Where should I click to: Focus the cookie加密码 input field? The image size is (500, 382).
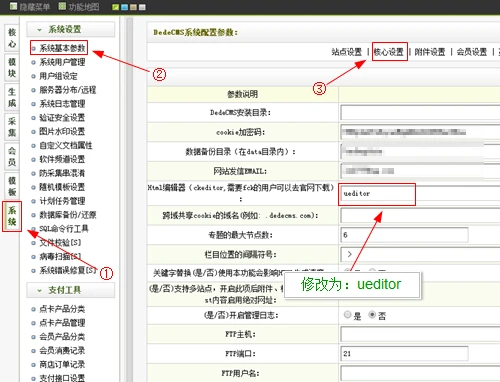tap(420, 132)
